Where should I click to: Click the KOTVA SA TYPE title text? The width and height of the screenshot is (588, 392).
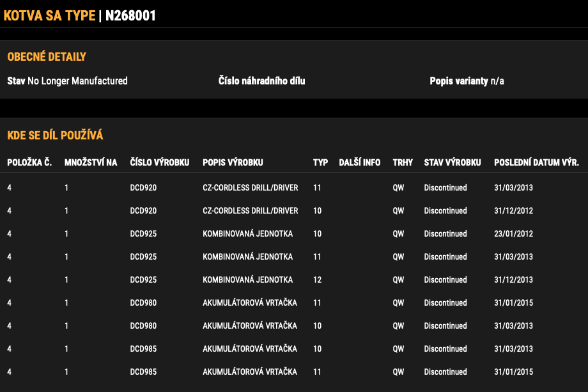49,16
